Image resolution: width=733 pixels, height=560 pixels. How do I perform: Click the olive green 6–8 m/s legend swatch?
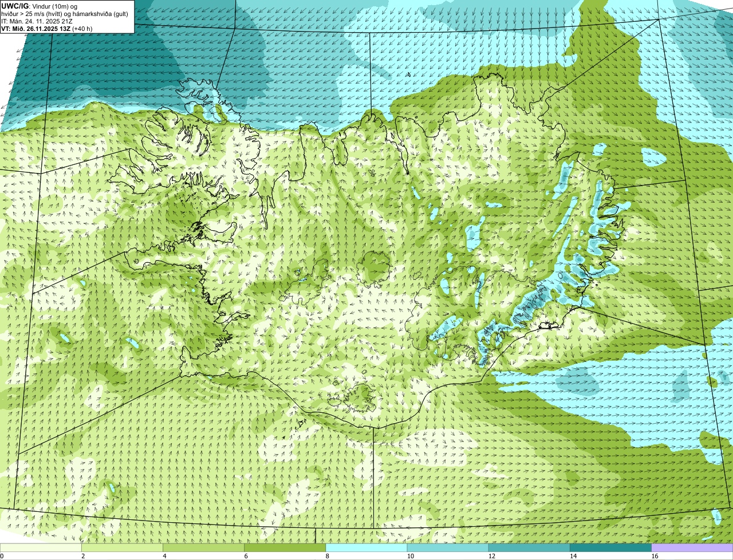pyautogui.click(x=285, y=548)
